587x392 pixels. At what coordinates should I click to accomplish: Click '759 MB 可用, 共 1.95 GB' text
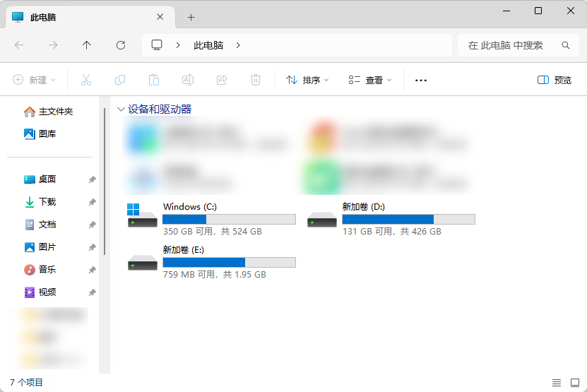click(215, 275)
